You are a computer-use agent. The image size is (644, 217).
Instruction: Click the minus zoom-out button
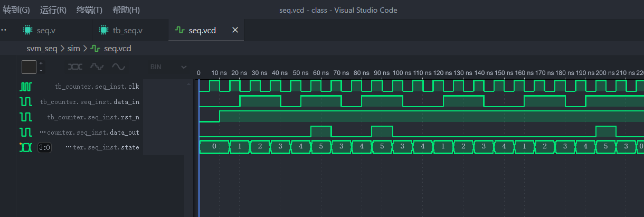coord(41,70)
